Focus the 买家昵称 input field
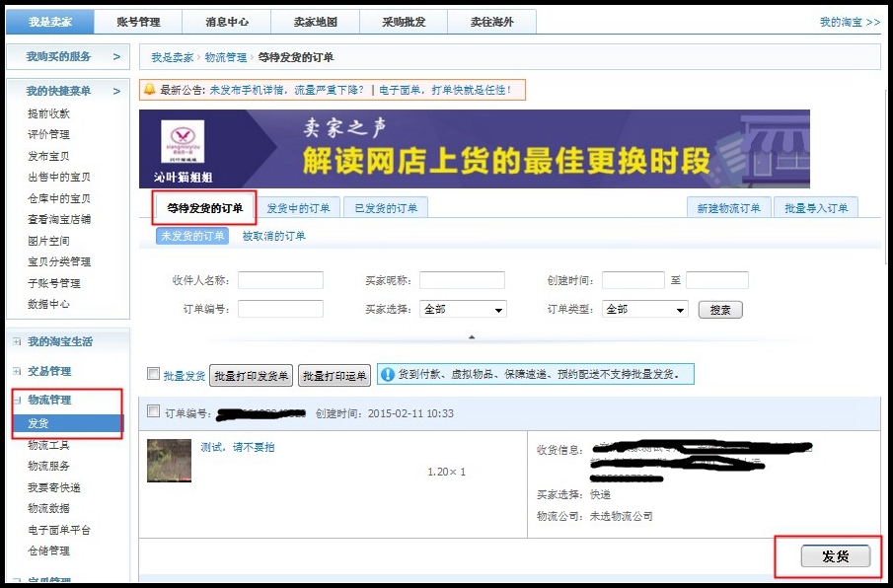This screenshot has width=893, height=588. pos(462,280)
